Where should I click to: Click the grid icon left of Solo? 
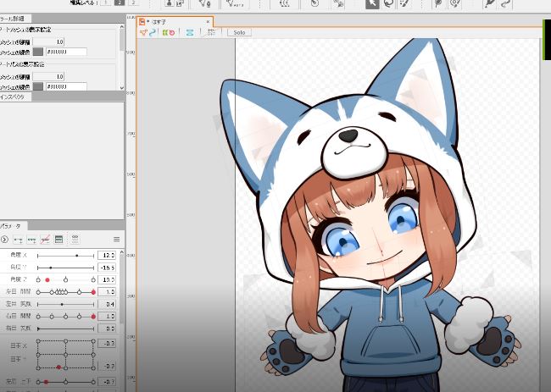click(x=211, y=32)
